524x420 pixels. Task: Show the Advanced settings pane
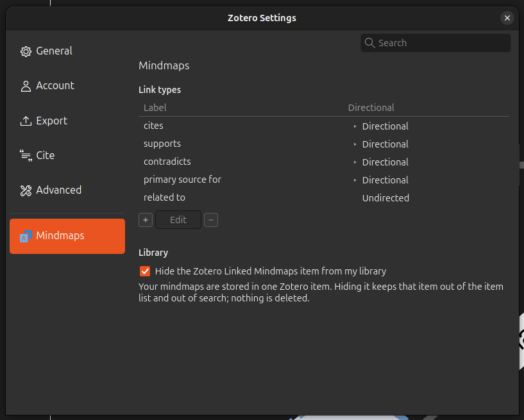67,190
